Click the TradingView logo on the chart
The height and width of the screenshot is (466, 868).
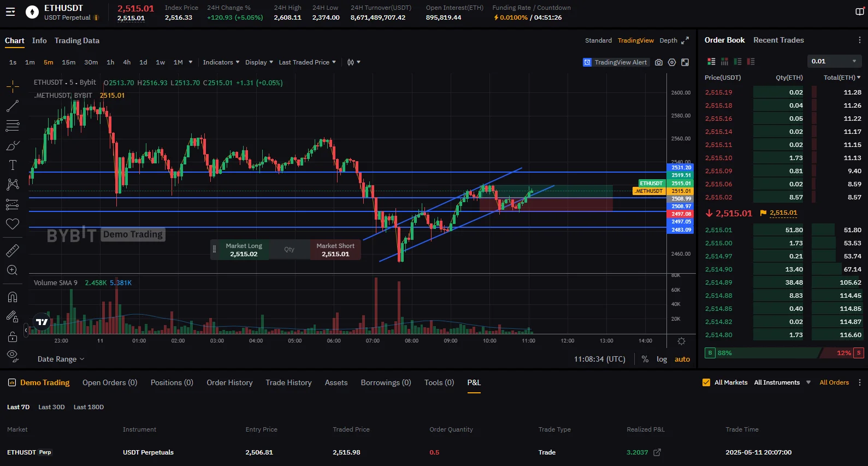tap(42, 322)
